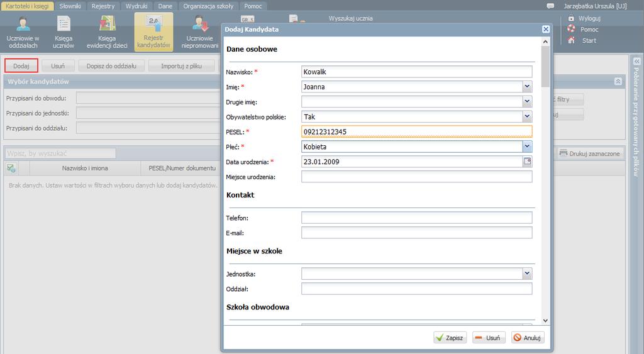The height and width of the screenshot is (354, 644).
Task: Open Uczniowie w oddziałach module
Action: [23, 32]
